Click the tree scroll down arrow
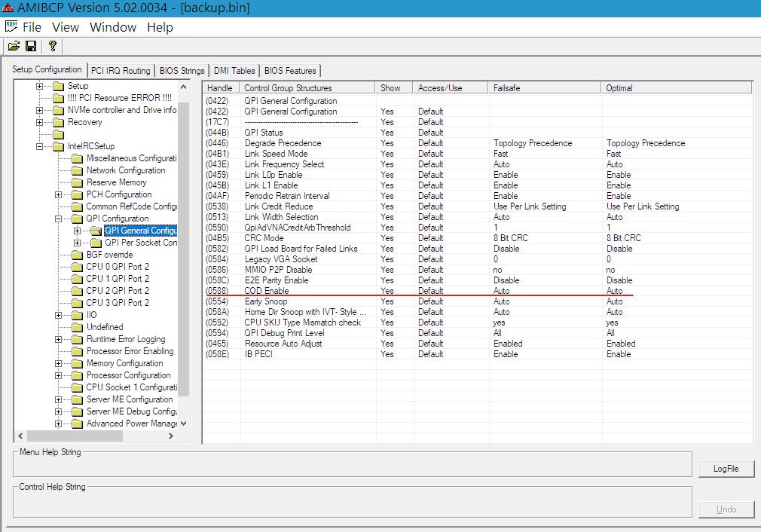Screen dimensions: 761x532 pos(183,423)
